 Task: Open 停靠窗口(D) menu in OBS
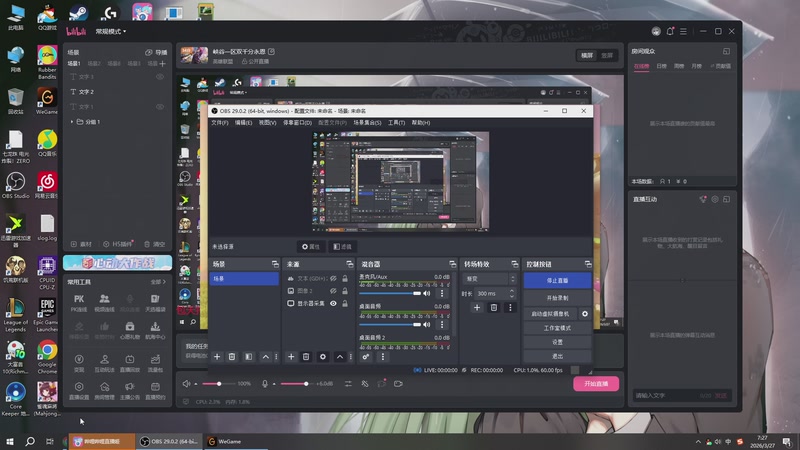pos(297,123)
